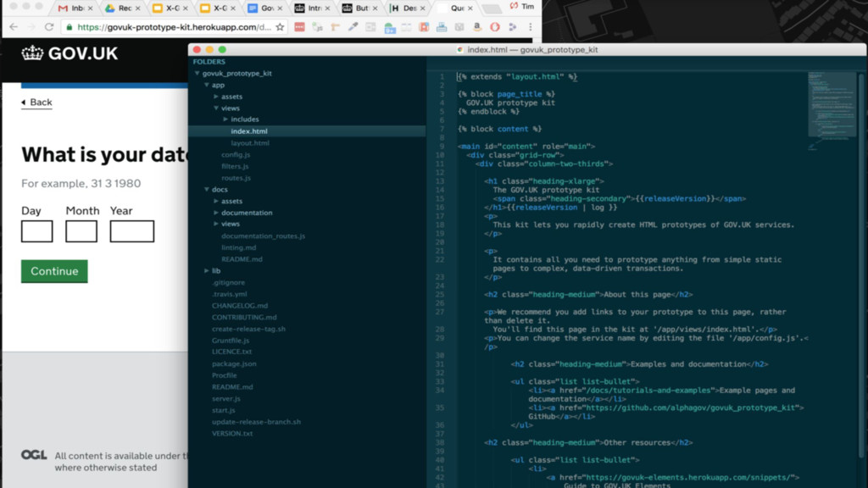Open CHANGELOG.md file
Viewport: 868px width, 488px height.
point(240,305)
